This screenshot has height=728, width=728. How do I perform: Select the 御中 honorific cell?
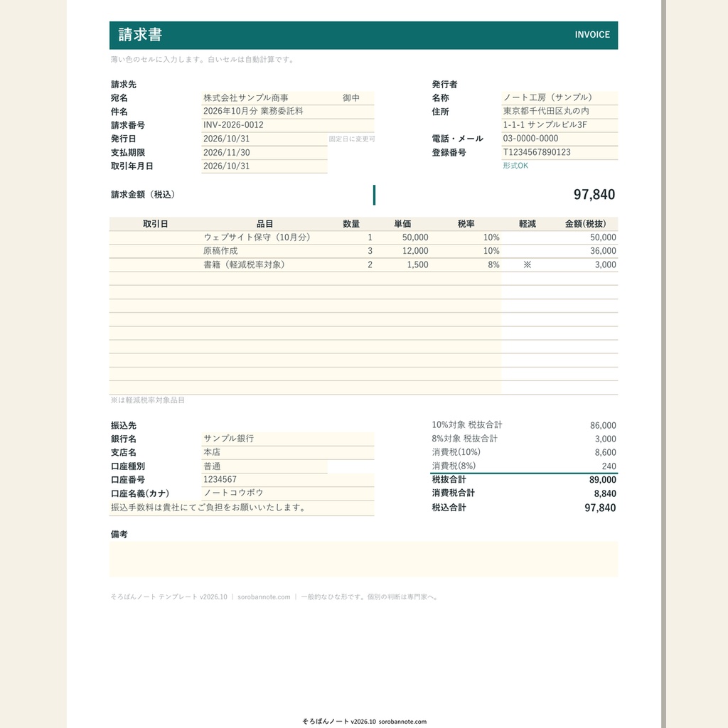pos(351,98)
